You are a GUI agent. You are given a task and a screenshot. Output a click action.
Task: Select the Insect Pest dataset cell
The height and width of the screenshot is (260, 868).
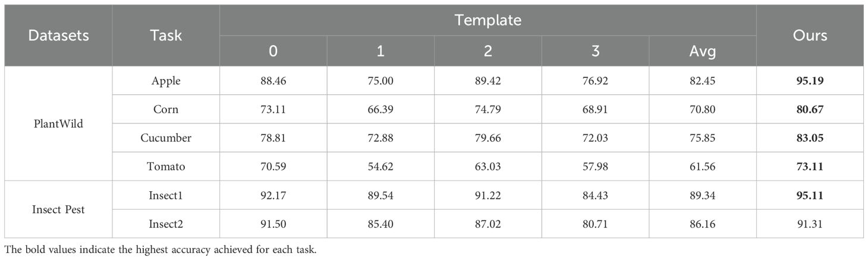pyautogui.click(x=58, y=210)
